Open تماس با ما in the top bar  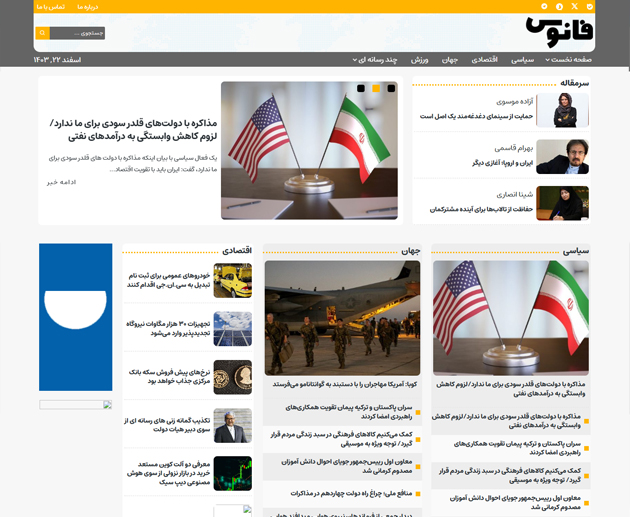click(x=51, y=7)
